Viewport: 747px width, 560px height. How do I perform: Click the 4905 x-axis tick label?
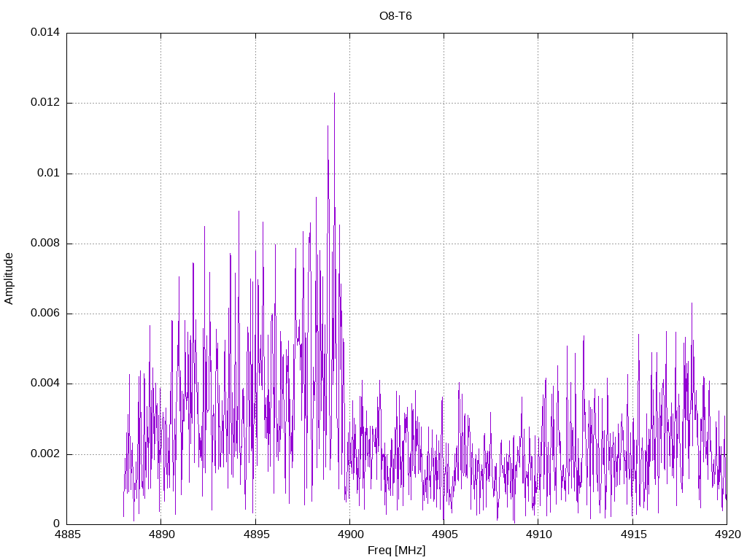pos(444,534)
